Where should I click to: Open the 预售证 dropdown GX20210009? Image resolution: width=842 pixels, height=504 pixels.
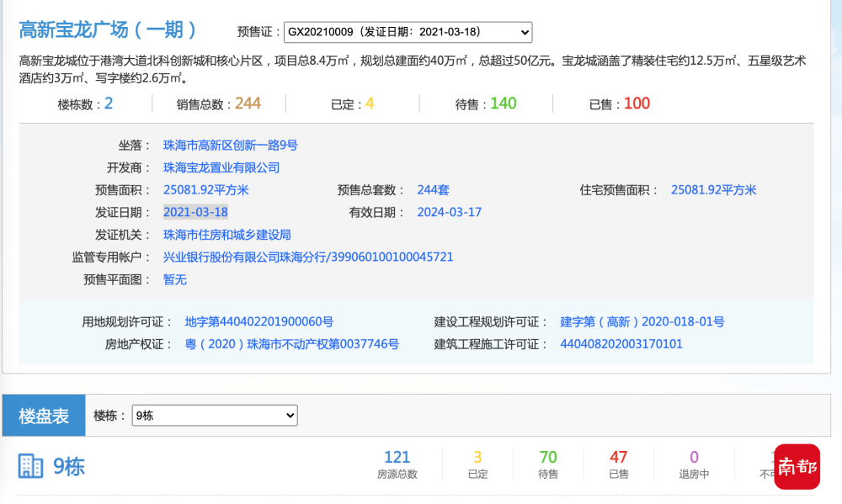408,32
